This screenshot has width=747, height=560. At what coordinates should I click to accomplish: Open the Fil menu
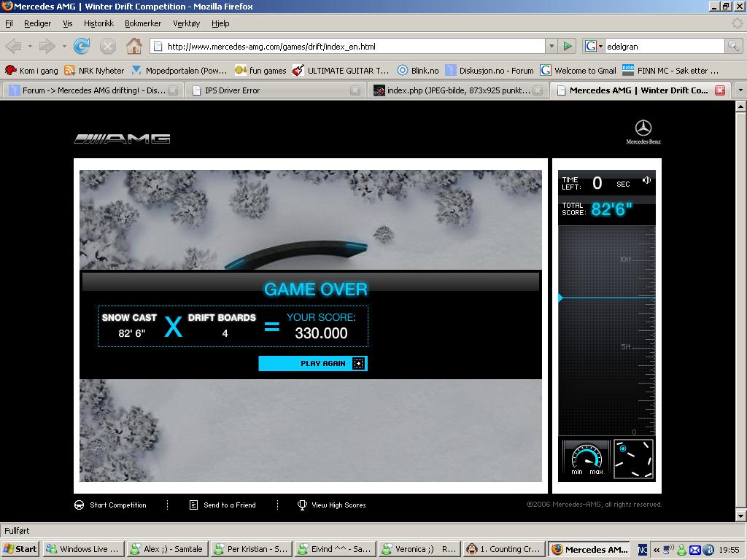point(9,23)
